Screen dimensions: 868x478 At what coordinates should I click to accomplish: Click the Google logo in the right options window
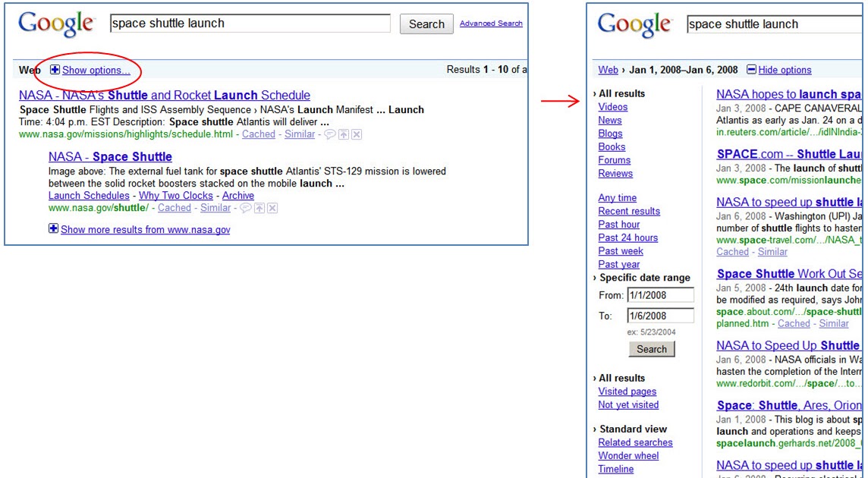point(636,24)
